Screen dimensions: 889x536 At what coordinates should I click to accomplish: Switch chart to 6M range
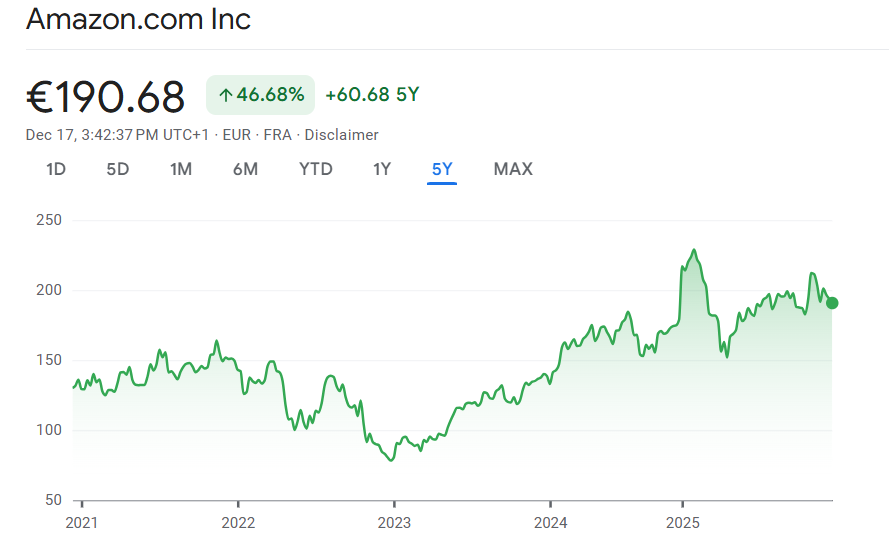(245, 169)
